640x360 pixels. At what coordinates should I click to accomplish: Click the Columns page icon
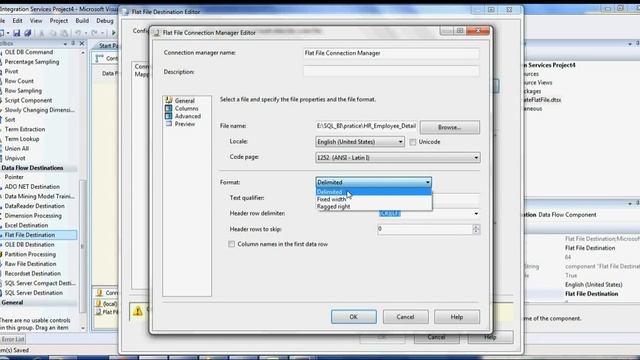[169, 108]
